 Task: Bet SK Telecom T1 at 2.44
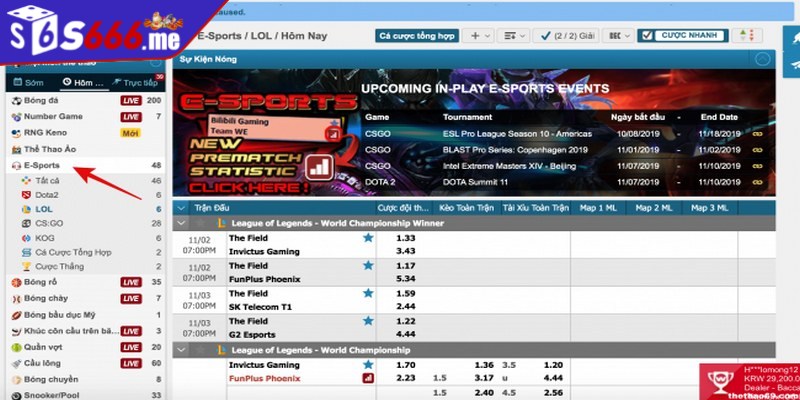pyautogui.click(x=406, y=307)
